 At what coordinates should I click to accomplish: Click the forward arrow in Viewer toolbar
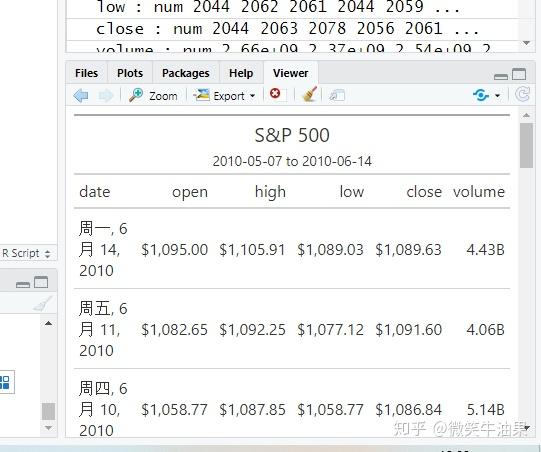point(106,96)
